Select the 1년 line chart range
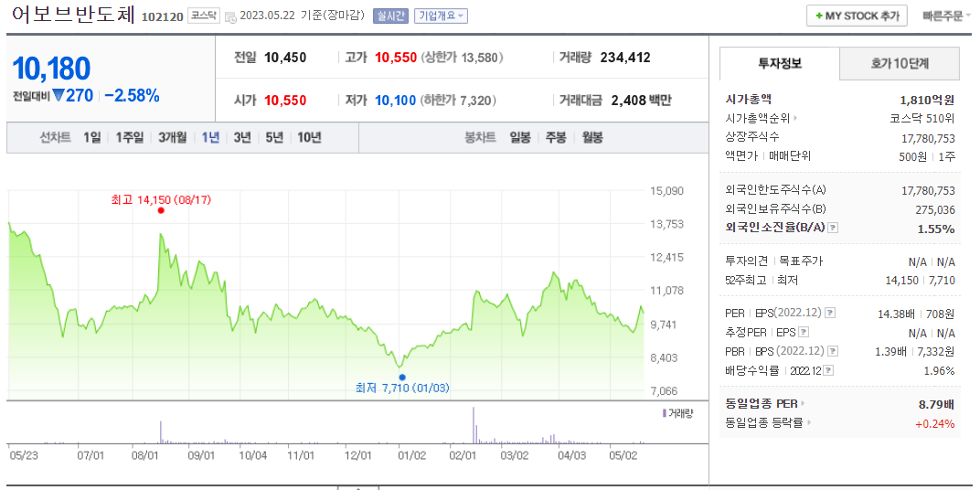This screenshot has height=490, width=980. [210, 137]
